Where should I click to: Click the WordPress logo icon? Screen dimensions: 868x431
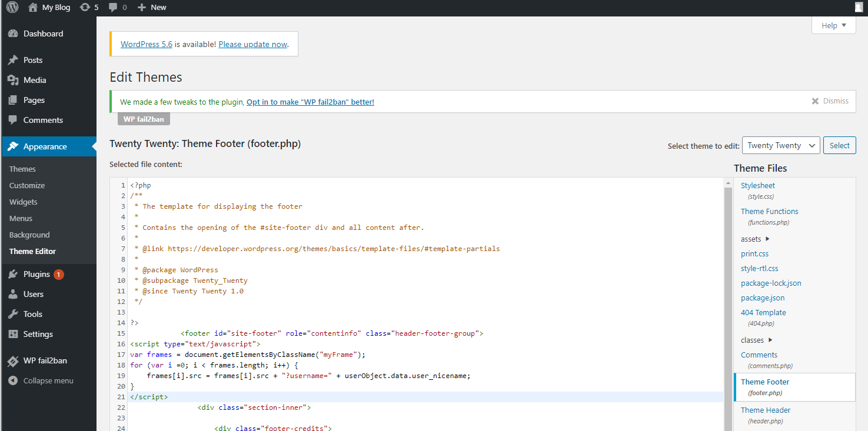pyautogui.click(x=12, y=8)
